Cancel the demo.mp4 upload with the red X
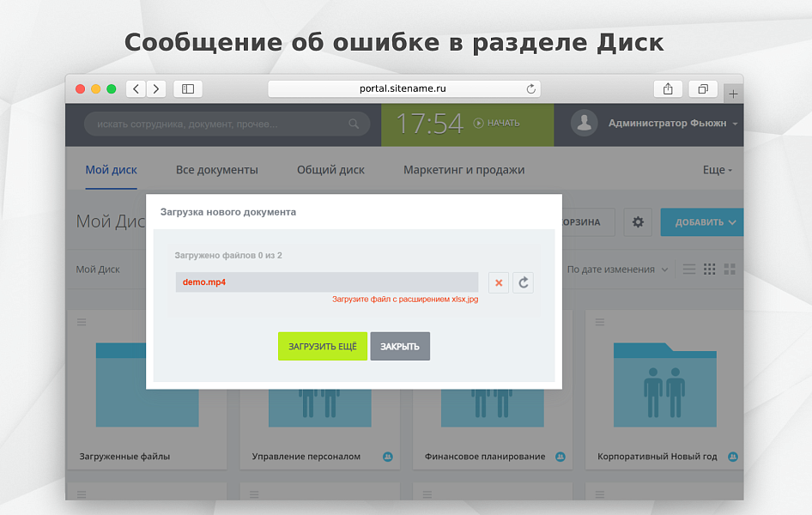 499,282
